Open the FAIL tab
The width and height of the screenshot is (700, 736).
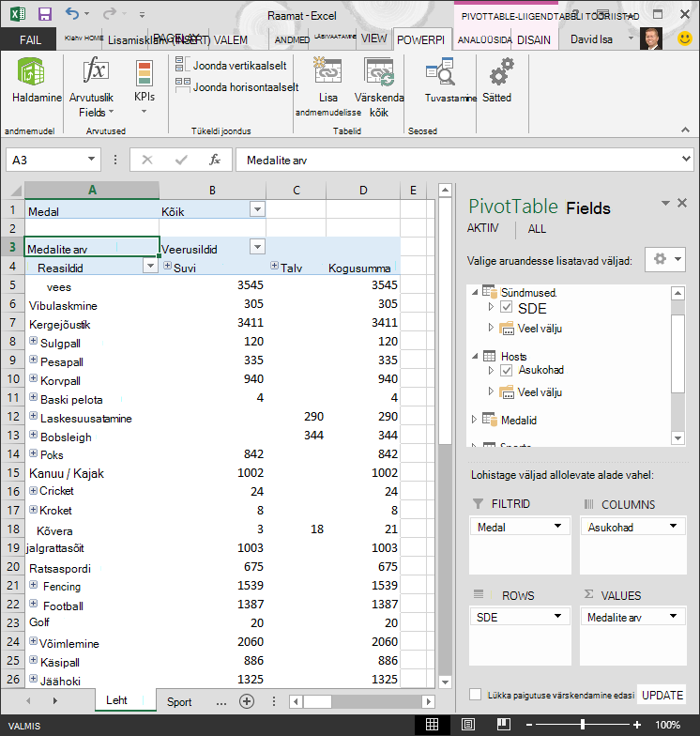tap(30, 39)
